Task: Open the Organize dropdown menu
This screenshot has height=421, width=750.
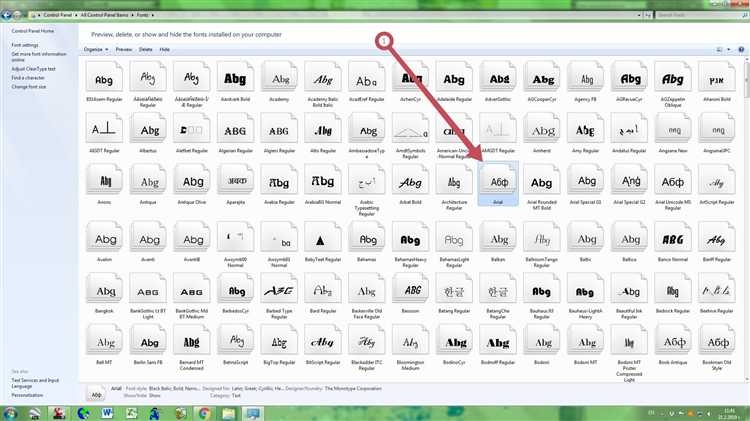Action: [96, 49]
